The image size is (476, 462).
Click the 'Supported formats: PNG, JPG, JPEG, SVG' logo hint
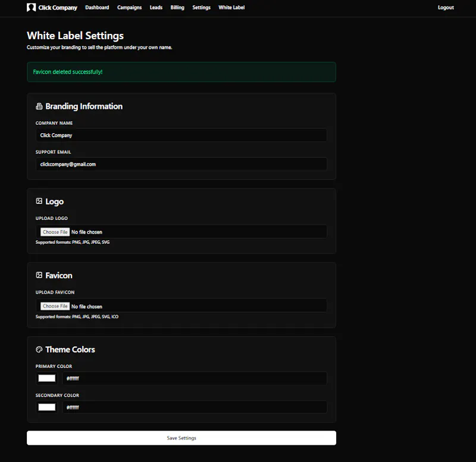(x=73, y=242)
